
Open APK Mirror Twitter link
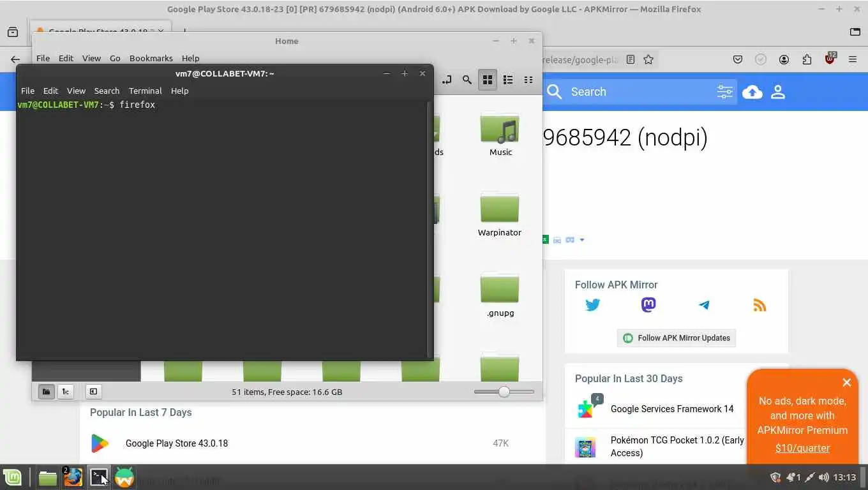click(x=593, y=305)
